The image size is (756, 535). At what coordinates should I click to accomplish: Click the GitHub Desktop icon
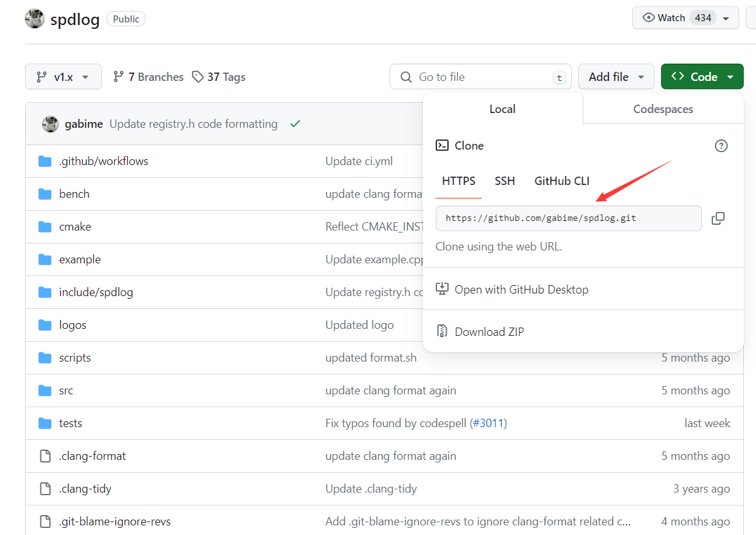click(442, 289)
